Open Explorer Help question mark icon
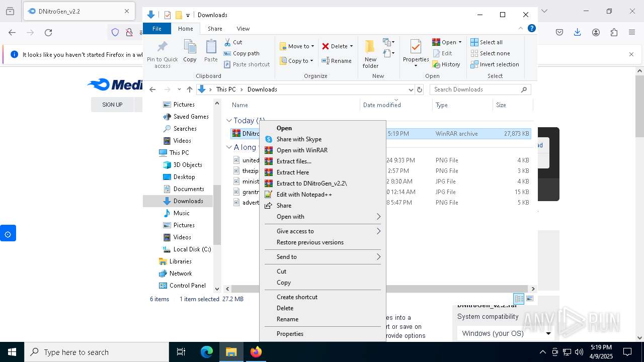Viewport: 644px width, 362px height. tap(531, 29)
